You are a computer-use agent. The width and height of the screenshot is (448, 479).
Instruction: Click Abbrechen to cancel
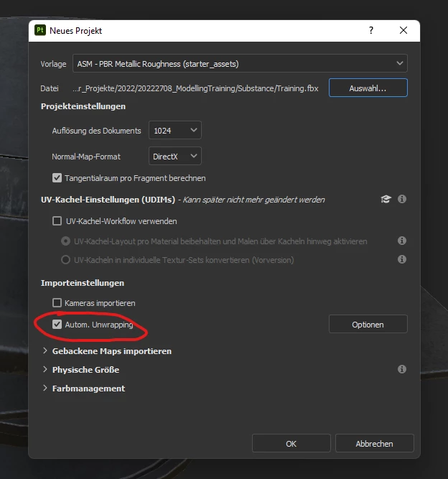(374, 443)
